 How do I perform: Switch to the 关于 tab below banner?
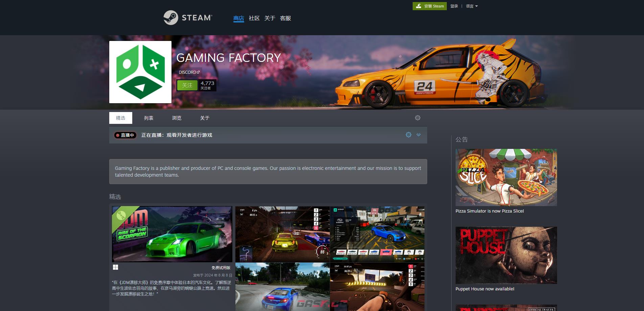coord(205,118)
